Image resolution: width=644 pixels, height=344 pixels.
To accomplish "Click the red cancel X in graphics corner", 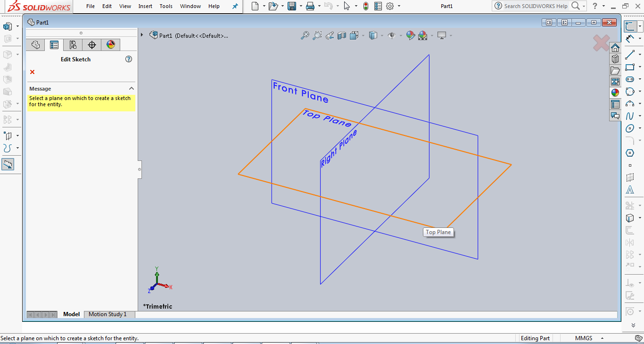I will point(601,43).
